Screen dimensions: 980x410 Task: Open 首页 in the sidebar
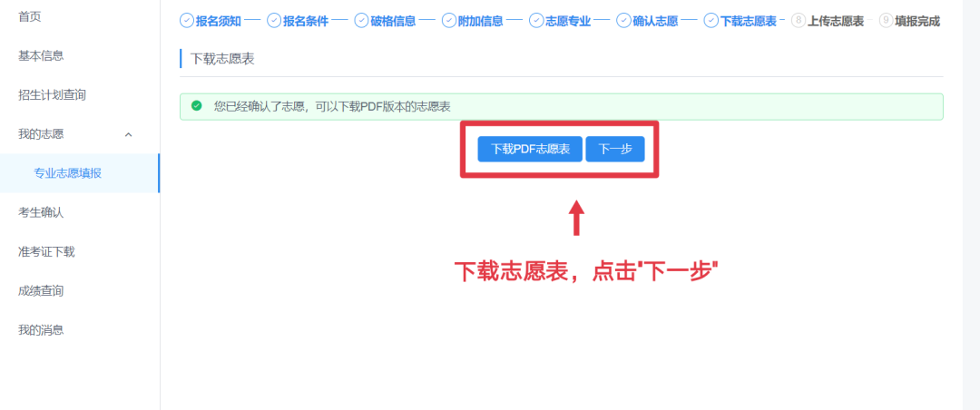[30, 17]
